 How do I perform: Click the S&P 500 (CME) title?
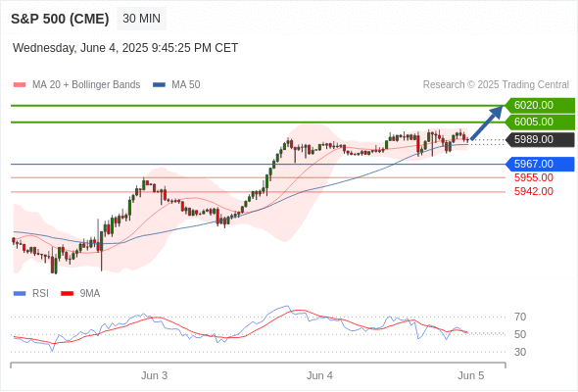(60, 19)
